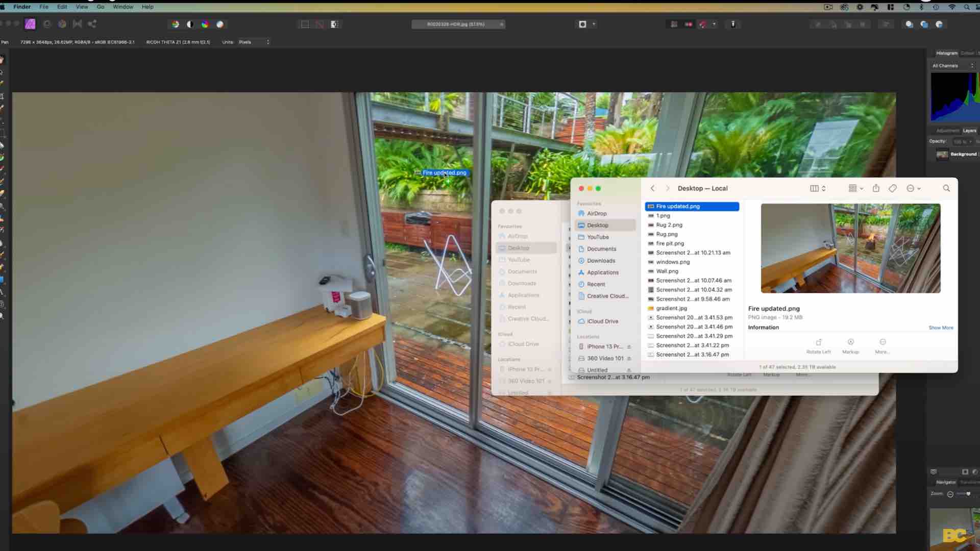The width and height of the screenshot is (980, 551).
Task: Click the tag icon in Finder toolbar
Action: 892,188
